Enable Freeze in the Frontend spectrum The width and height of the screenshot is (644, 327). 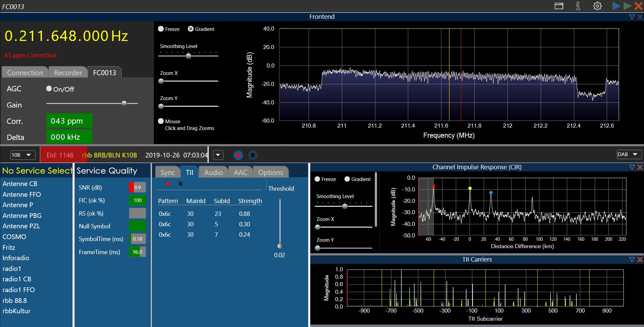[x=161, y=29]
